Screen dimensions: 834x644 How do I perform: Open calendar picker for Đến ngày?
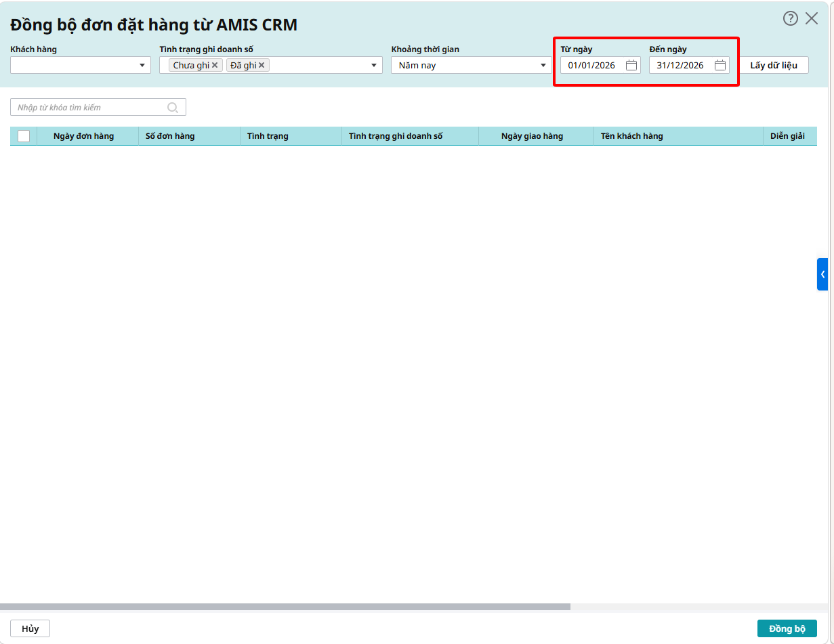[720, 65]
